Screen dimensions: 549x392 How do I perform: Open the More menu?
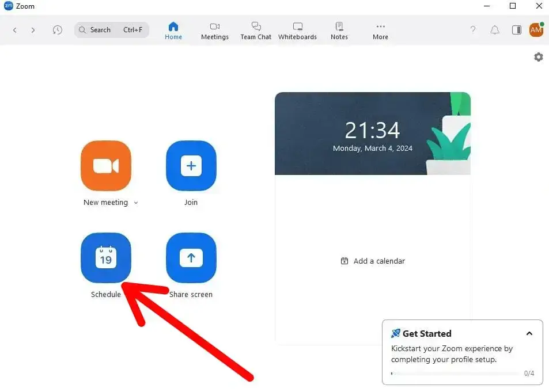tap(380, 32)
